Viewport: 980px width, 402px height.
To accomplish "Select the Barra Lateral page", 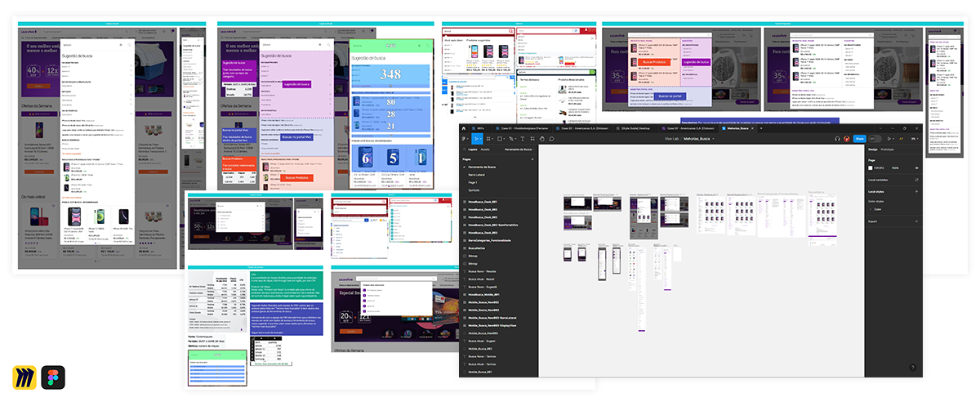I will click(x=476, y=175).
